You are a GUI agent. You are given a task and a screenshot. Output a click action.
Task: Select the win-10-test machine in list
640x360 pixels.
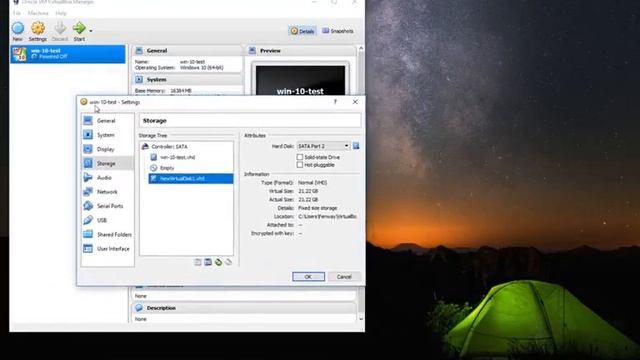(68, 54)
